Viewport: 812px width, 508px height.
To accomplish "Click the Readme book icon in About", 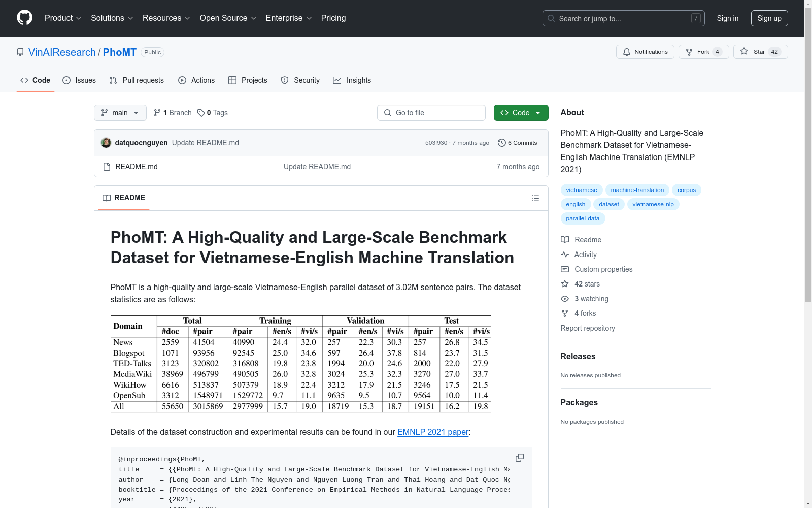I will tap(565, 240).
